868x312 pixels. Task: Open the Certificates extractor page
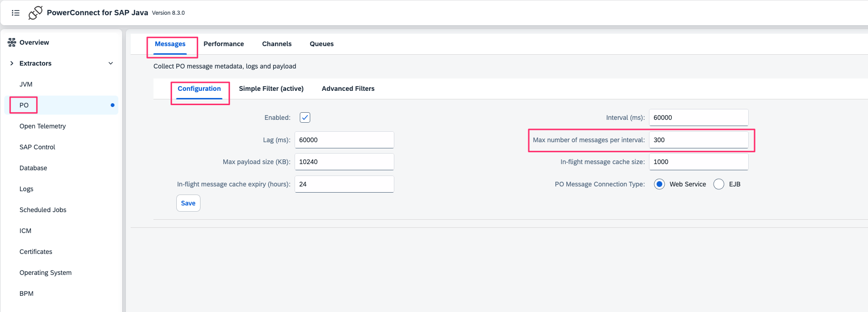(36, 252)
